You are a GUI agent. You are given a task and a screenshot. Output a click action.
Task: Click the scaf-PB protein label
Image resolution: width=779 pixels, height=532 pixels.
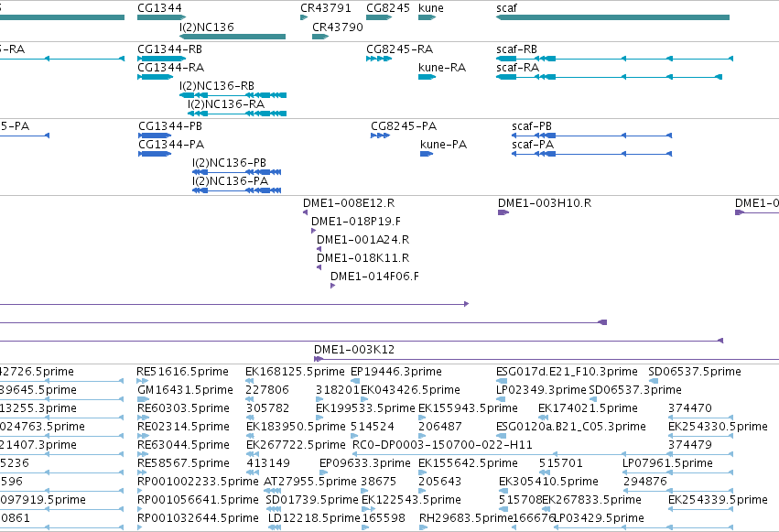[532, 125]
